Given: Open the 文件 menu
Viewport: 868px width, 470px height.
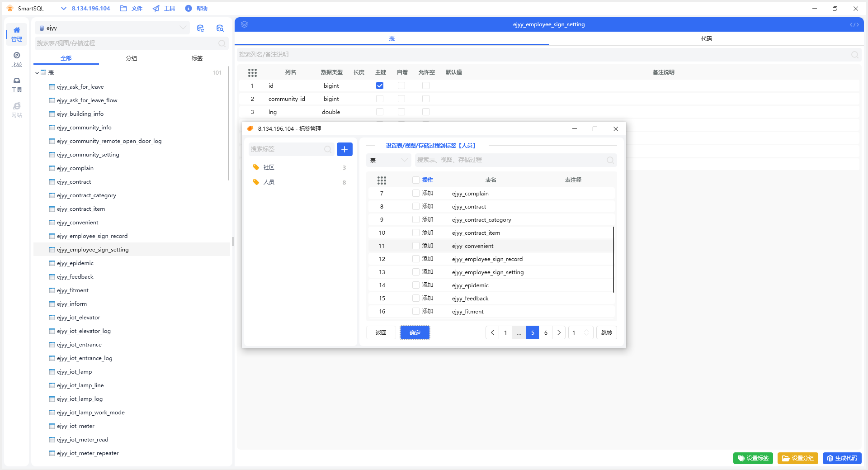Looking at the screenshot, I should pyautogui.click(x=131, y=8).
